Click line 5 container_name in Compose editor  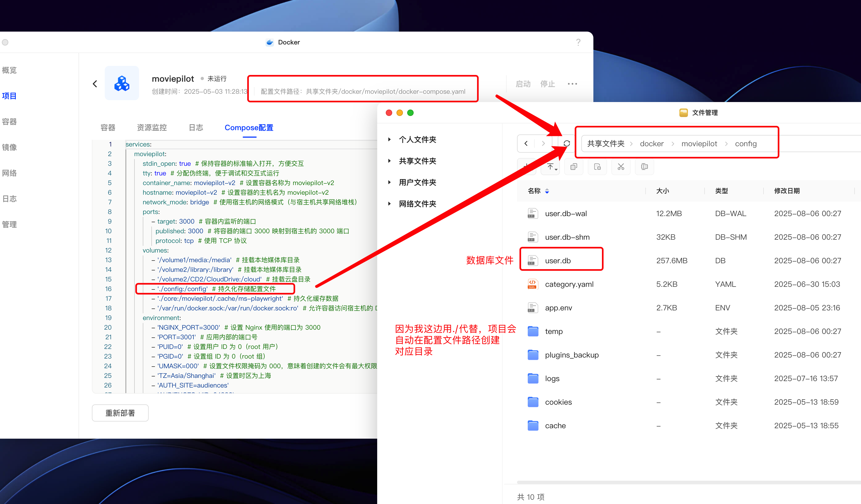click(x=238, y=183)
